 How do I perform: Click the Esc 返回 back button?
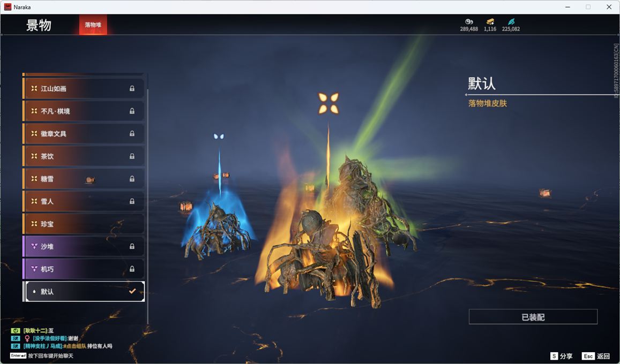click(596, 356)
